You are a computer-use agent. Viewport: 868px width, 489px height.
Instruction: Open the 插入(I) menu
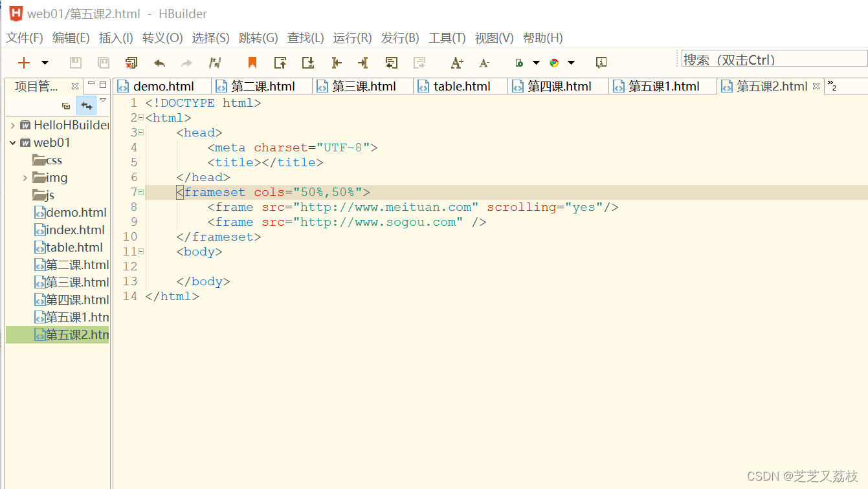(116, 38)
